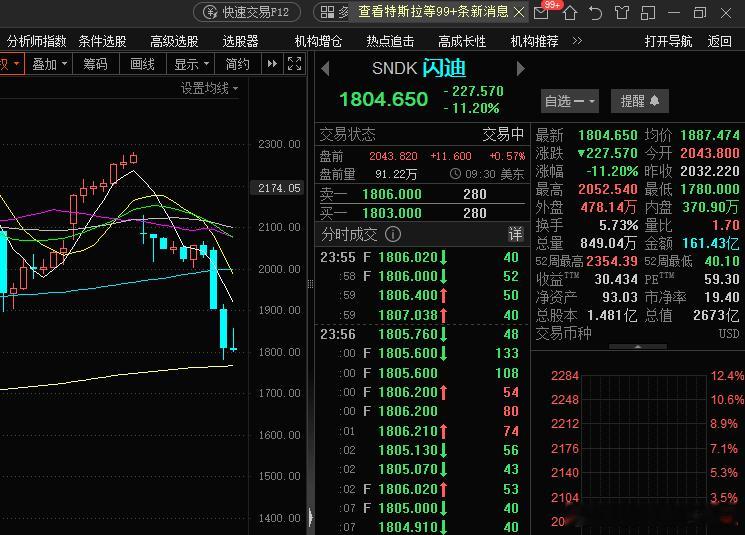This screenshot has width=745, height=535.
Task: Click the clock icon beside 09:30 美东
Action: [455, 174]
